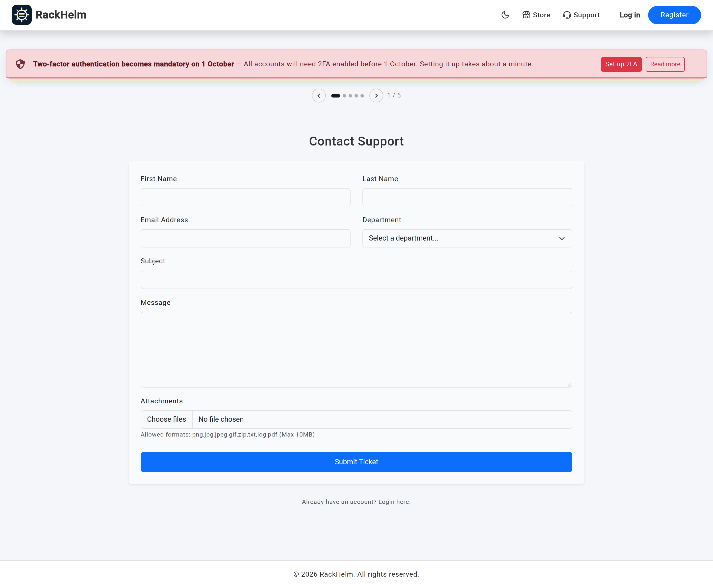The width and height of the screenshot is (713, 588).
Task: Click the Message textarea resize handle
Action: coord(570,384)
